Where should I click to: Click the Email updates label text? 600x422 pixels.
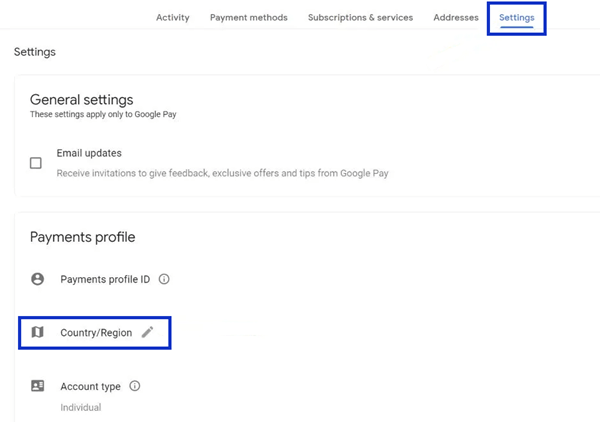click(x=89, y=153)
